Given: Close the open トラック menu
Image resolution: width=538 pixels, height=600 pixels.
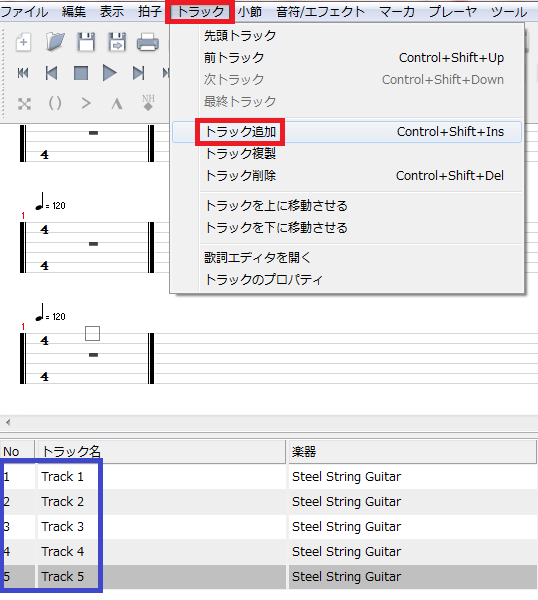Looking at the screenshot, I should coord(200,12).
